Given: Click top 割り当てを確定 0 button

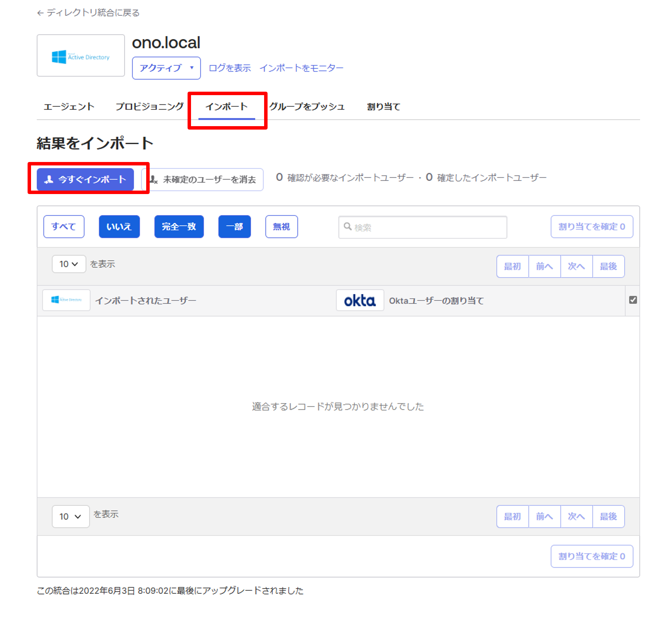Looking at the screenshot, I should tap(592, 227).
